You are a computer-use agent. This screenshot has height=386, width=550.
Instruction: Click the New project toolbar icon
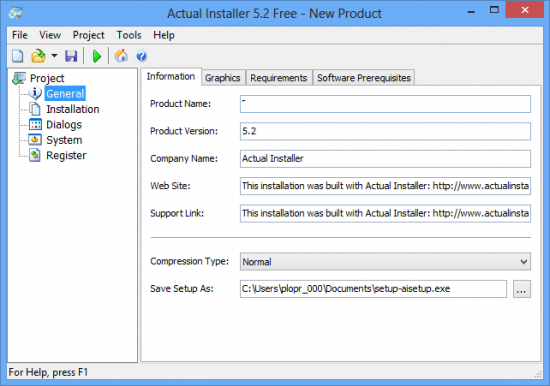tap(18, 56)
